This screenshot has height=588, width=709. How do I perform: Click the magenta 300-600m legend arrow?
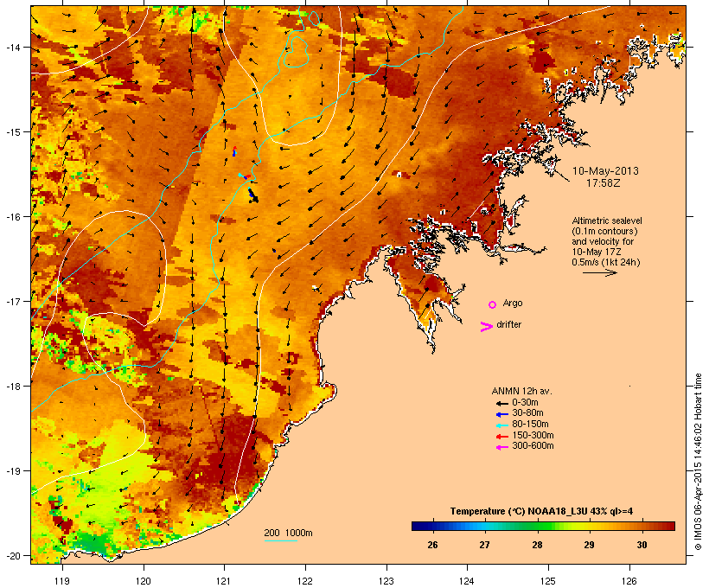[x=501, y=447]
